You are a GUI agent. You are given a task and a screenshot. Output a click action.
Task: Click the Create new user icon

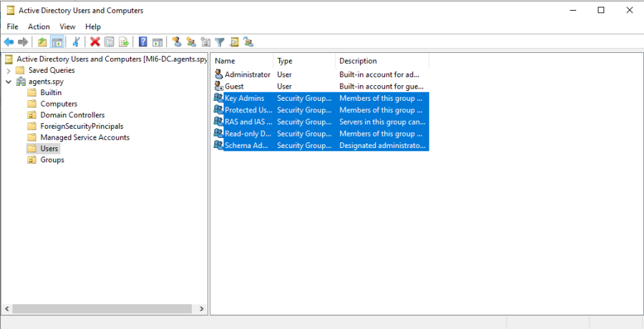[177, 42]
